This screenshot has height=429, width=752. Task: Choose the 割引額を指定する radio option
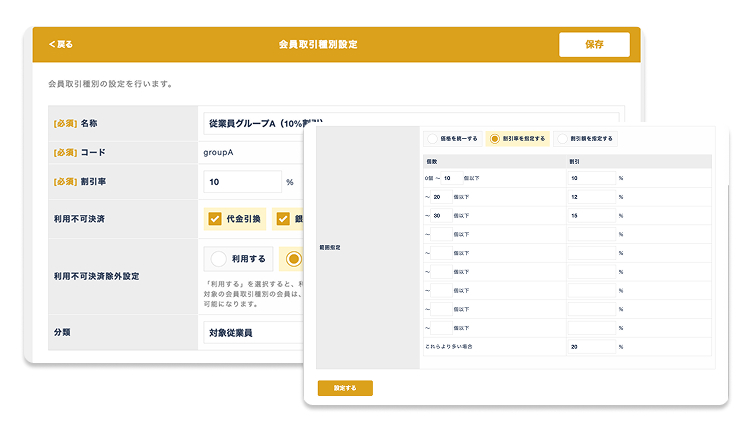[564, 139]
